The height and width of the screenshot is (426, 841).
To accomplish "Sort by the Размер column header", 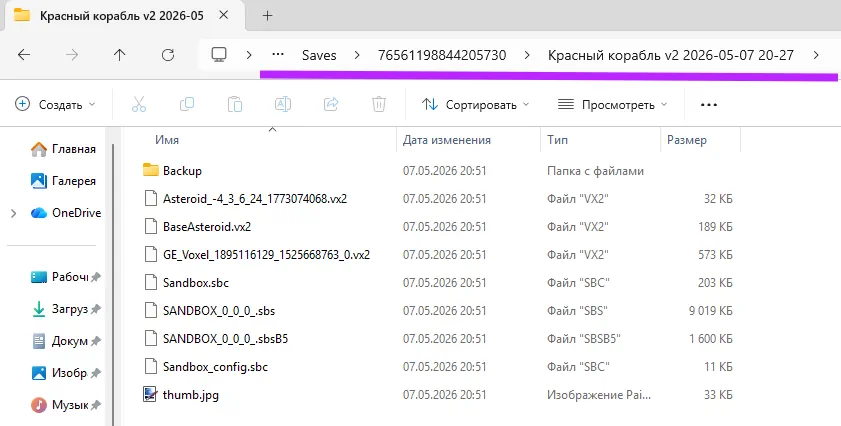I will (x=687, y=139).
